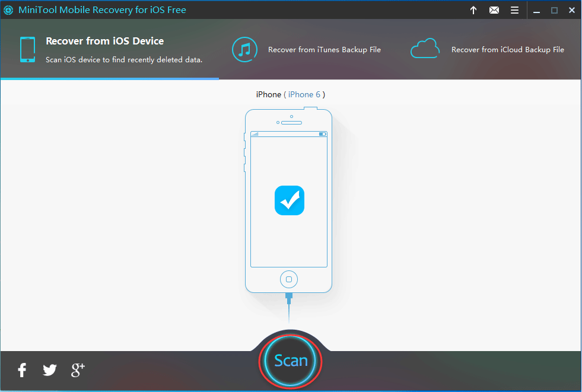Close the MiniTool window

tap(571, 11)
